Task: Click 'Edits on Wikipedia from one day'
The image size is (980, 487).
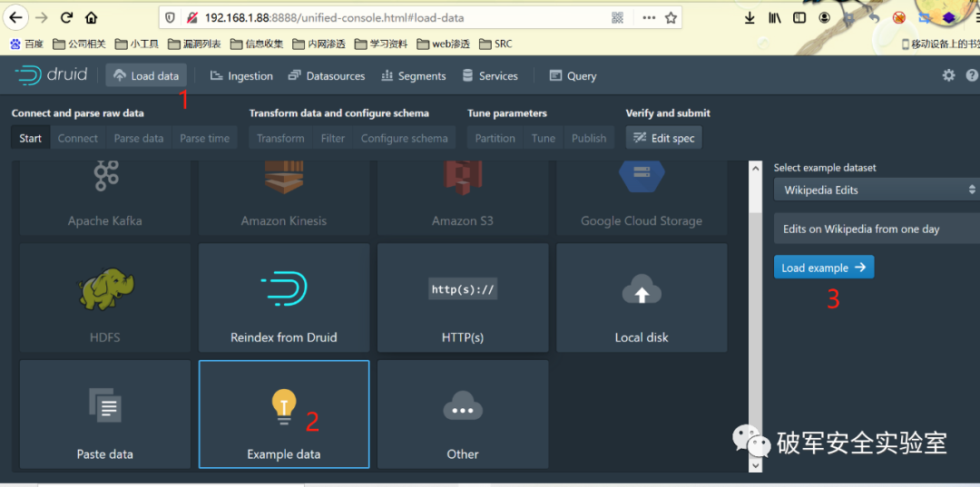Action: pos(861,229)
